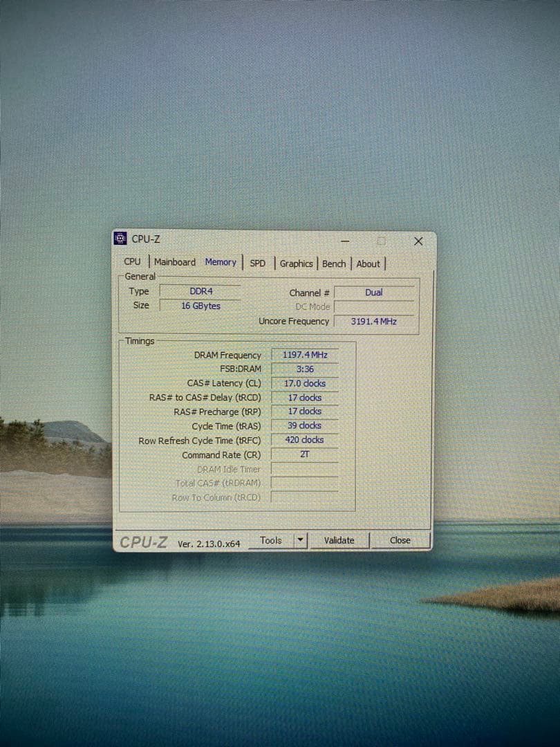This screenshot has height=747, width=560.
Task: Select the Memory tab
Action: 221,262
